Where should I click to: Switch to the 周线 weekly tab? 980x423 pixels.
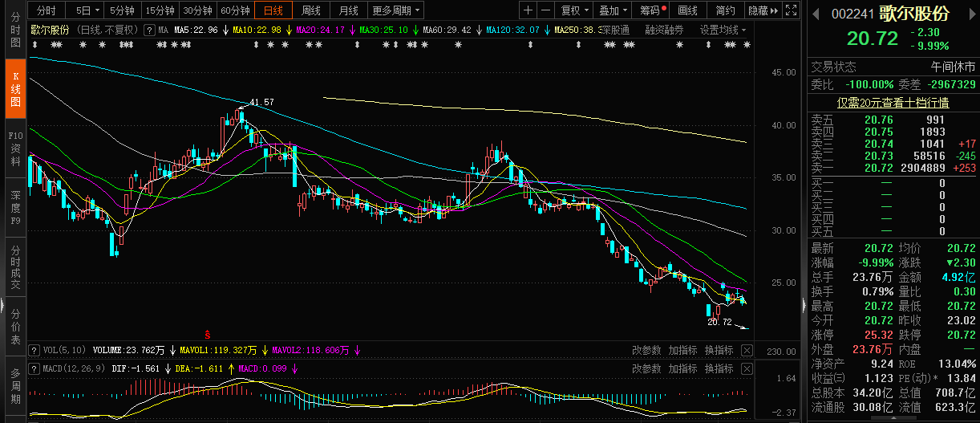[310, 10]
